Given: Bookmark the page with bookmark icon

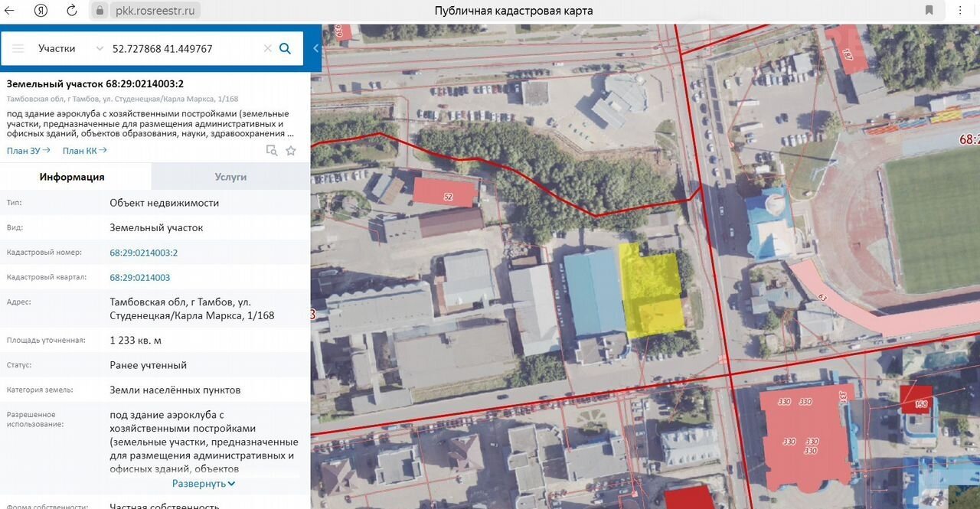Looking at the screenshot, I should coord(929,10).
